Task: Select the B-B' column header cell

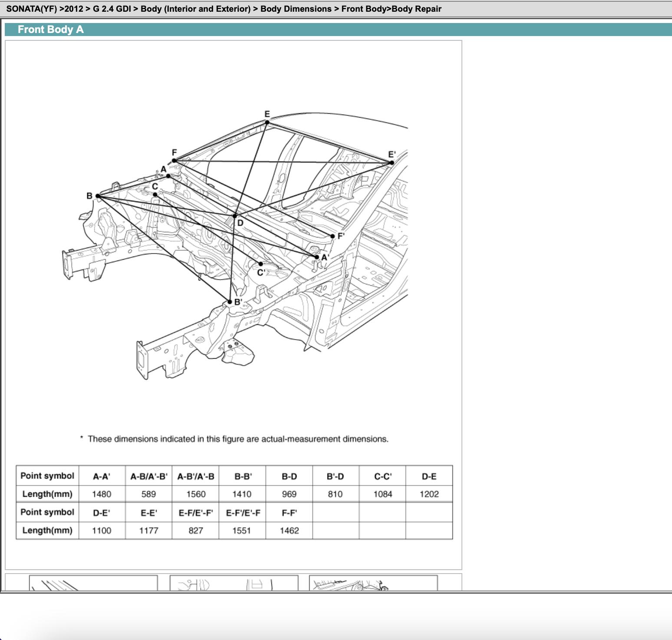Action: (x=242, y=476)
